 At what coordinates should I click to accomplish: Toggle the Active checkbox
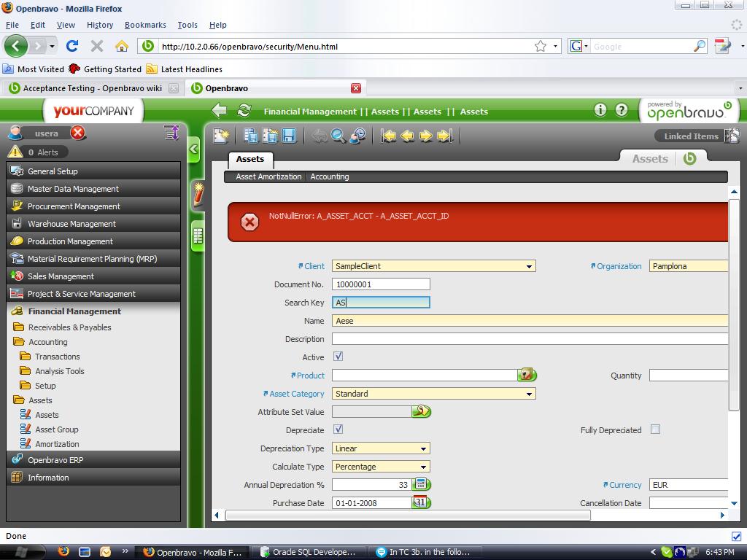(x=338, y=357)
